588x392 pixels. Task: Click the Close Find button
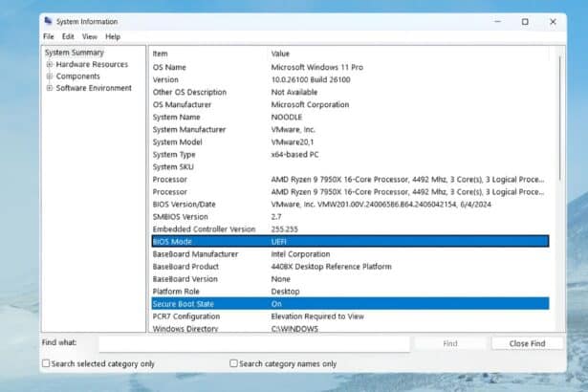pos(527,343)
